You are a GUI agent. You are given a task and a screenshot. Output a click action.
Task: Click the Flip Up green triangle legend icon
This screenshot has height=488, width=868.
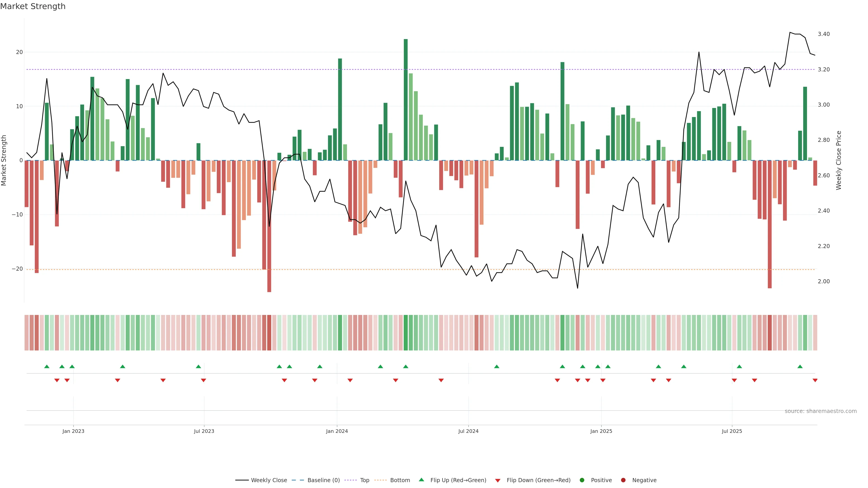[x=421, y=480]
